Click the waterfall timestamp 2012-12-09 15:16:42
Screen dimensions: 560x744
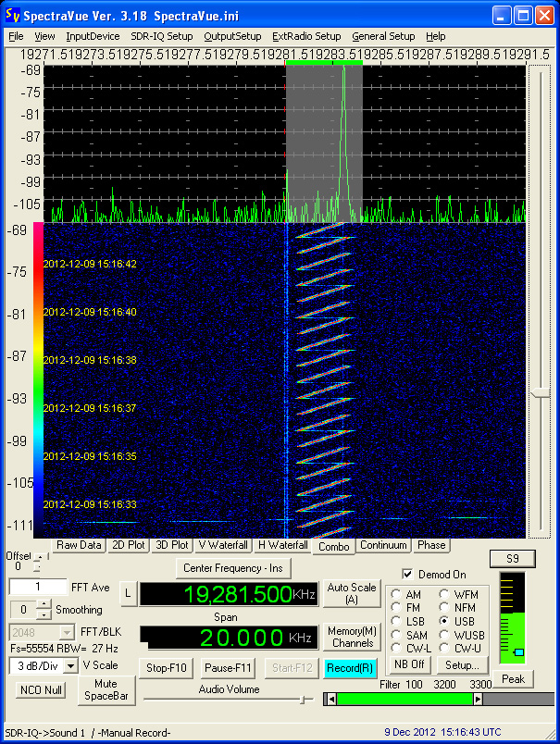click(x=90, y=264)
